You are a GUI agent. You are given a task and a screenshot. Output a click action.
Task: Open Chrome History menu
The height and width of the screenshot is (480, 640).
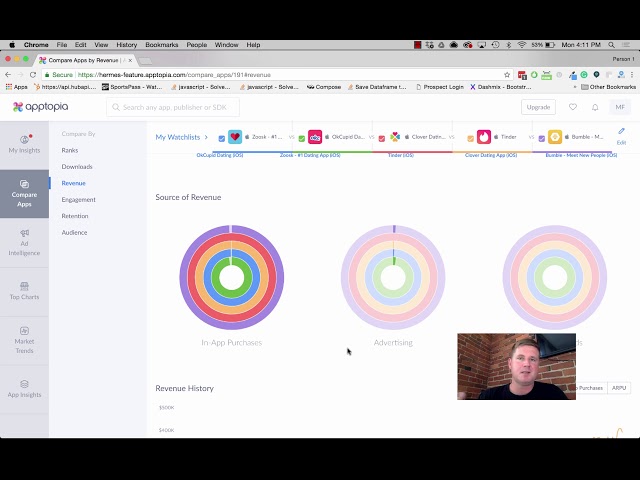(127, 45)
